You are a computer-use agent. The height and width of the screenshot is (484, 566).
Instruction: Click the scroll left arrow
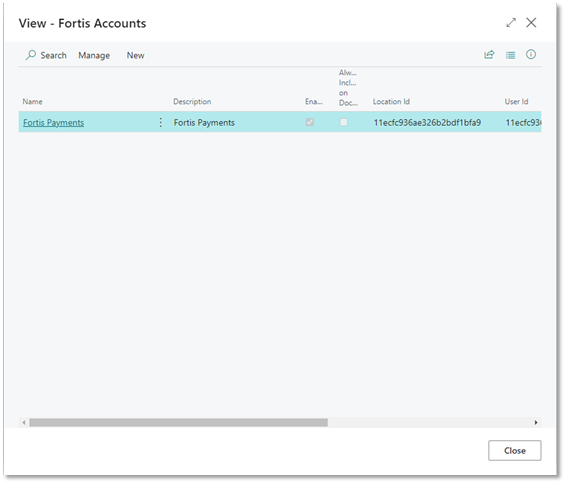tap(24, 422)
